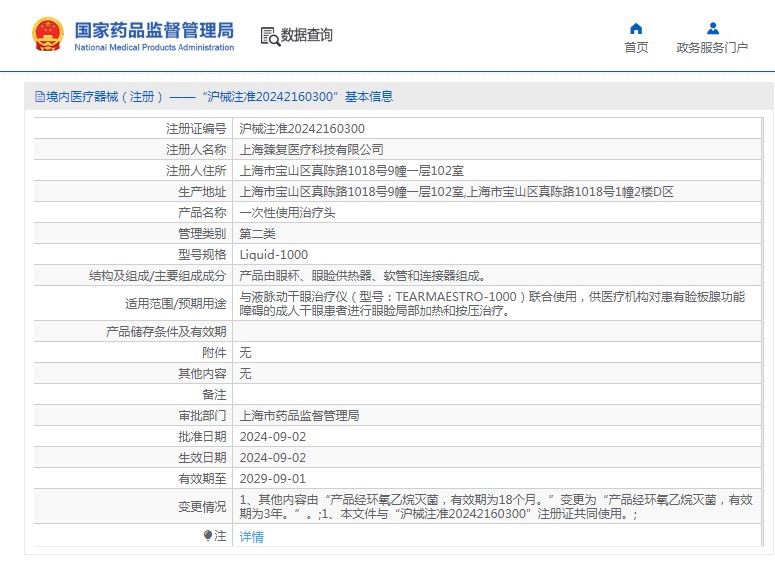Click the 有效期至 row label
This screenshot has height=566, width=775.
(x=202, y=479)
